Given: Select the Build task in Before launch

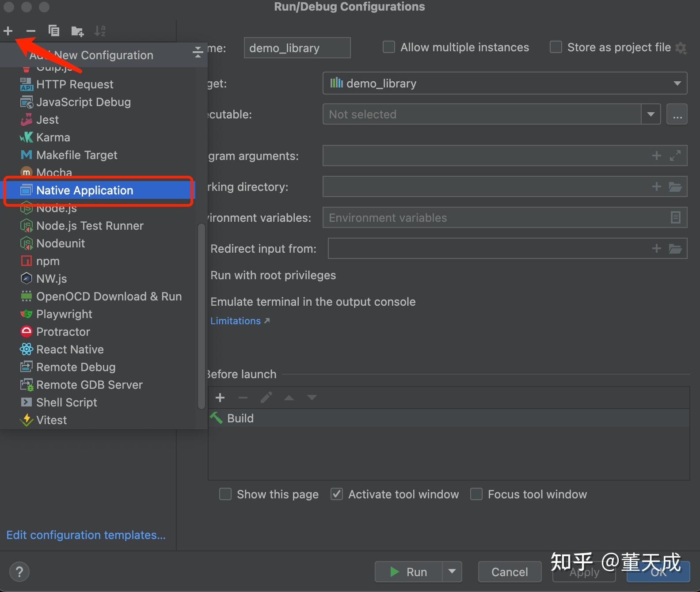Looking at the screenshot, I should click(x=449, y=418).
